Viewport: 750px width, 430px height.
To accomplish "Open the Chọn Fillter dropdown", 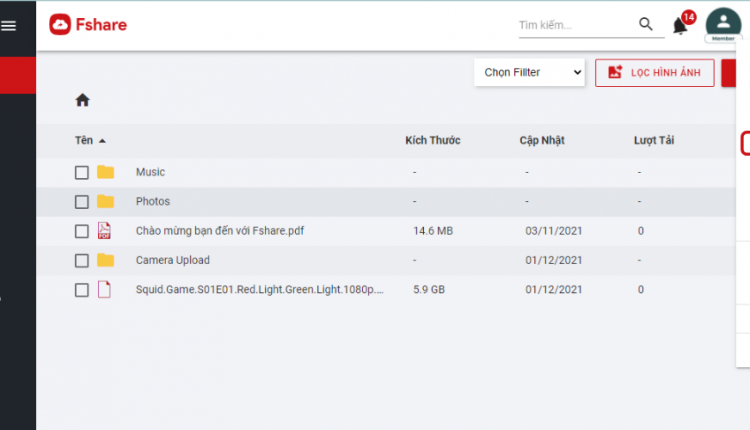I will coord(529,73).
